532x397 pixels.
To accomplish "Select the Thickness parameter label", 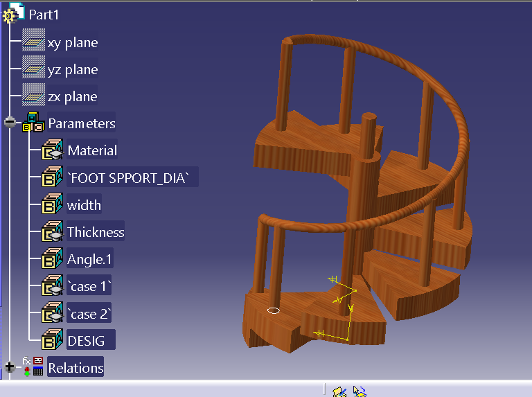I will (96, 232).
